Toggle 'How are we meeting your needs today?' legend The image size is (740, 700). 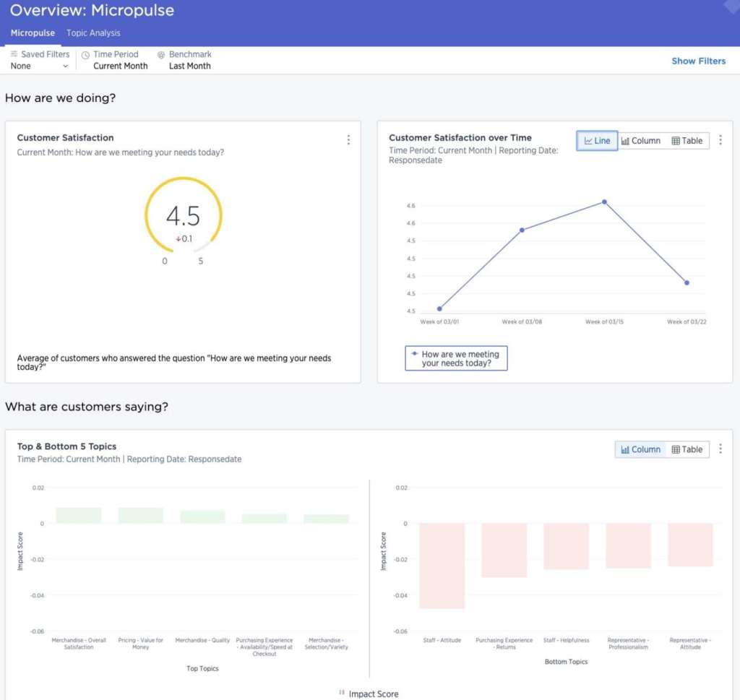456,358
